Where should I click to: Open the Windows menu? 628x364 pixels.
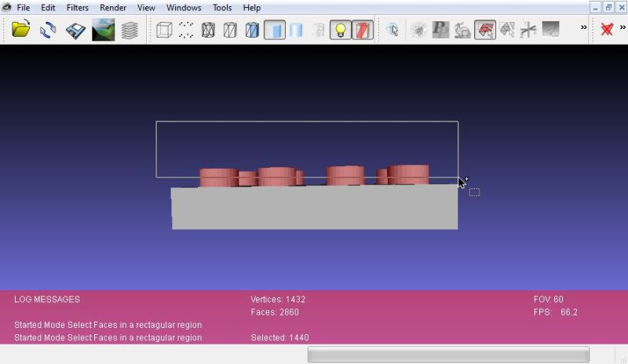tap(184, 8)
